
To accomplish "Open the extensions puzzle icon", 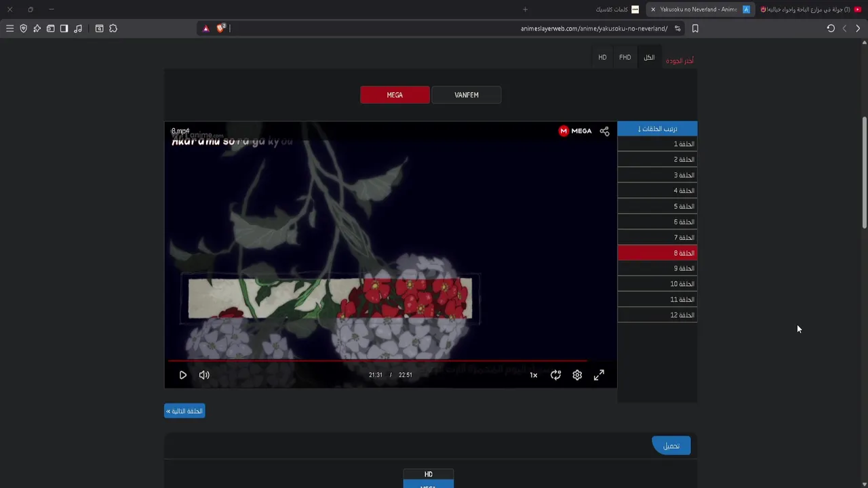I will (113, 28).
